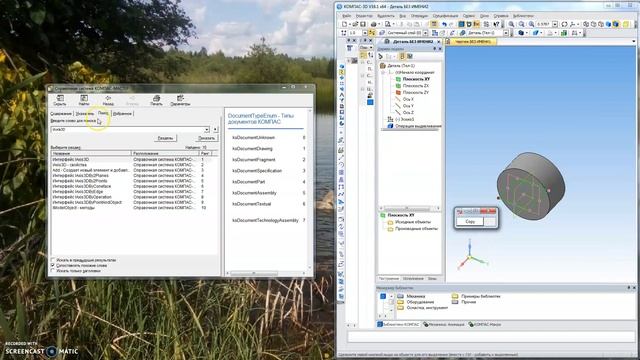640x360 pixels.
Task: Switch to Избранное tab in help
Action: click(x=122, y=113)
